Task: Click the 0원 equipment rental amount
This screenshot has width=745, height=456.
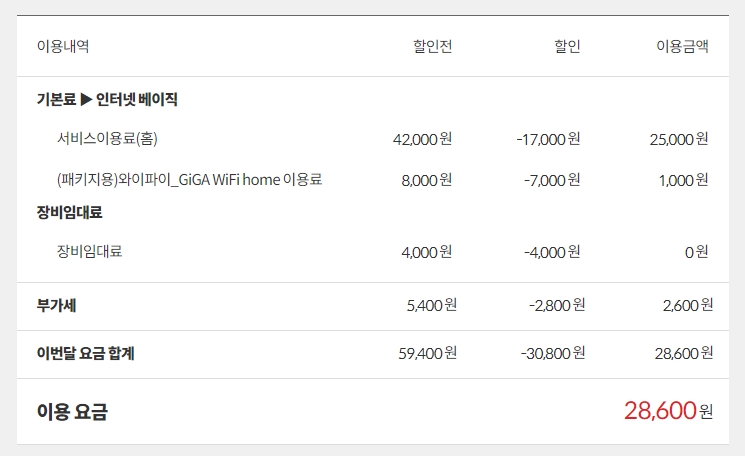Action: pyautogui.click(x=696, y=252)
